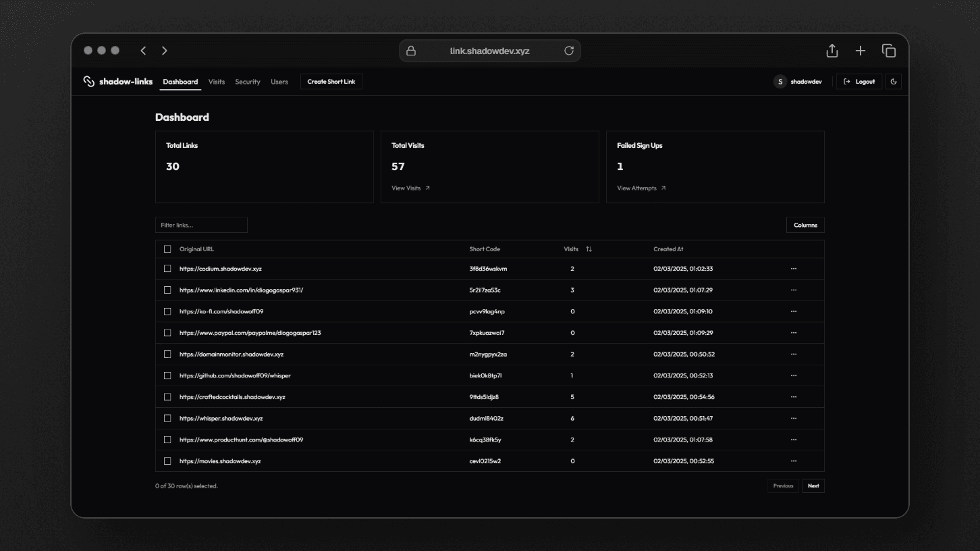This screenshot has width=980, height=551.
Task: Open the Security tab
Action: coord(248,82)
